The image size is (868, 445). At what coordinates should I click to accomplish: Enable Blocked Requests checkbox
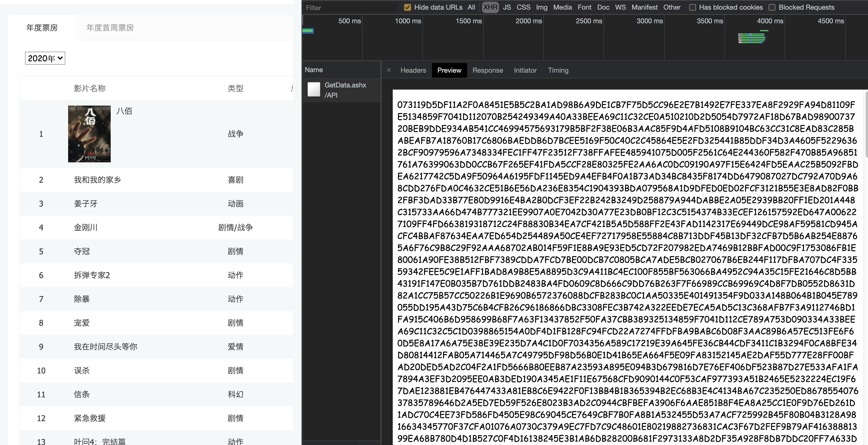tap(772, 7)
